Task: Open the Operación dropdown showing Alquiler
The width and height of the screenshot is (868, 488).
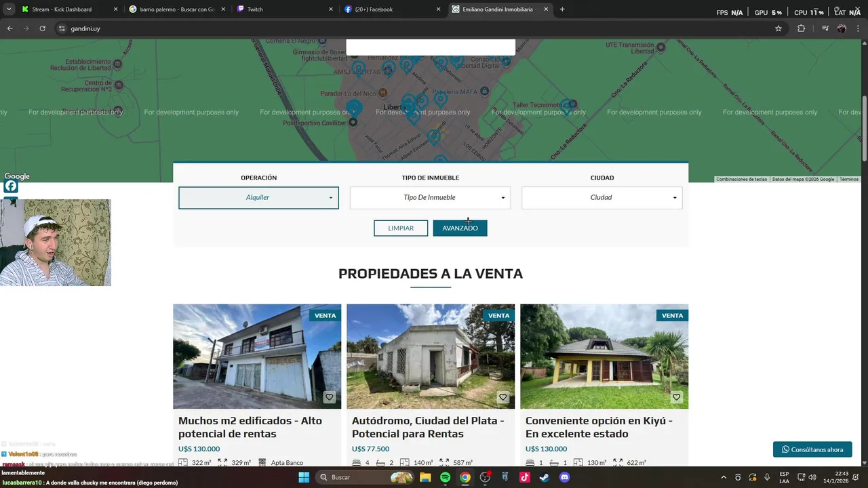Action: 258,198
